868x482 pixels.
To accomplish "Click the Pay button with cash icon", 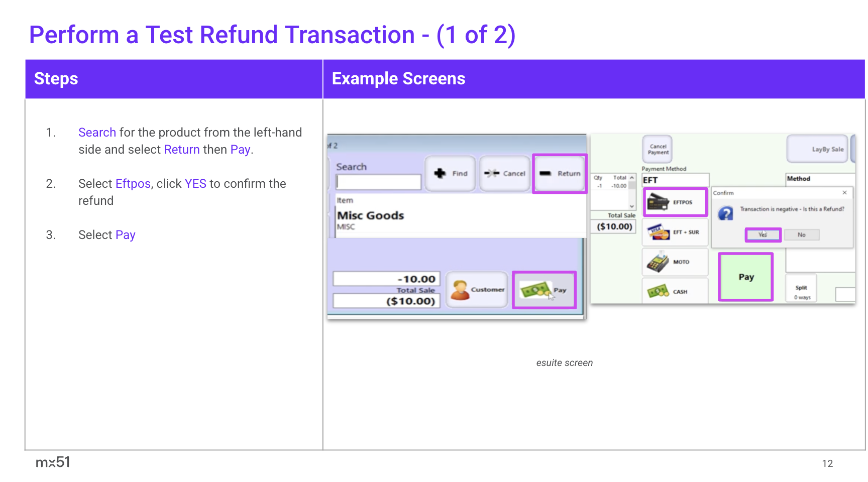I will [544, 290].
